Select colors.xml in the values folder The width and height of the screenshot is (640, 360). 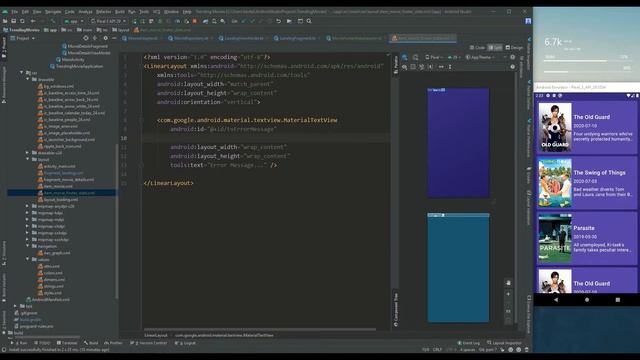50,273
